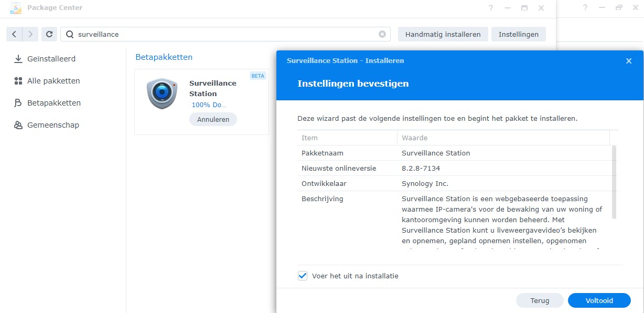Open the Gemeenschap section
The image size is (644, 313).
(x=52, y=125)
